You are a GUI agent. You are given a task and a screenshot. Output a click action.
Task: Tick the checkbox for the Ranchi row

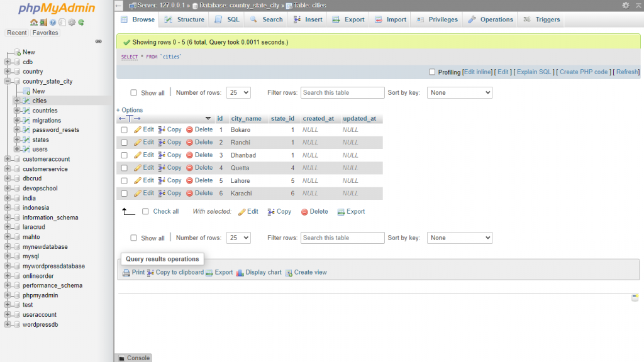(125, 143)
